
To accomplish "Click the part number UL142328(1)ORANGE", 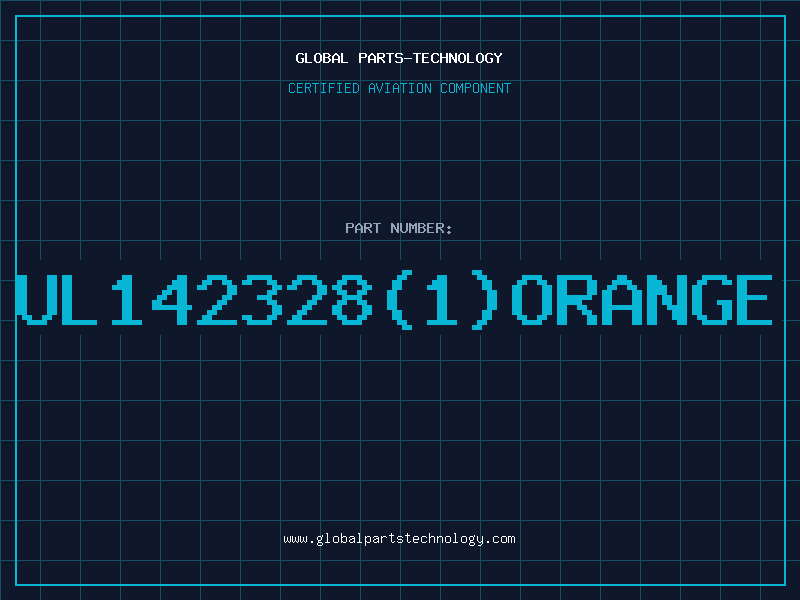I will [x=394, y=301].
